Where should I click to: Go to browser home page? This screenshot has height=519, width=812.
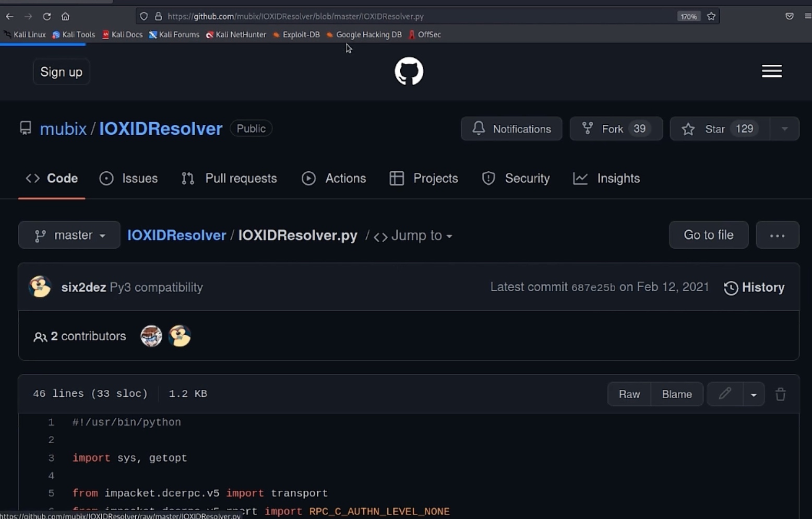(x=65, y=16)
